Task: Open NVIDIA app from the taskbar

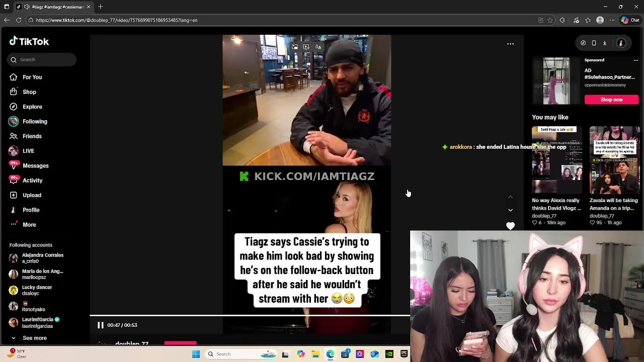Action: [389, 354]
